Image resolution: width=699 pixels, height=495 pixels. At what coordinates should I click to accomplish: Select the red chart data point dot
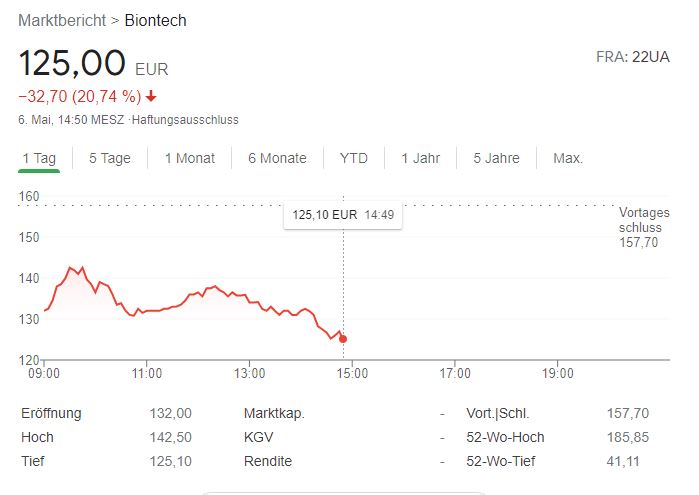[x=343, y=339]
